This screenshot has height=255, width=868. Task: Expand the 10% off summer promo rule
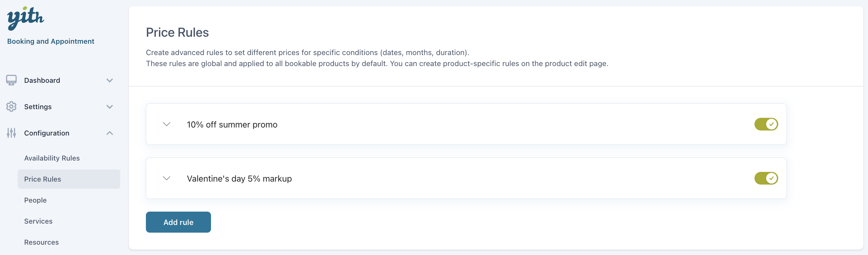[x=167, y=124]
